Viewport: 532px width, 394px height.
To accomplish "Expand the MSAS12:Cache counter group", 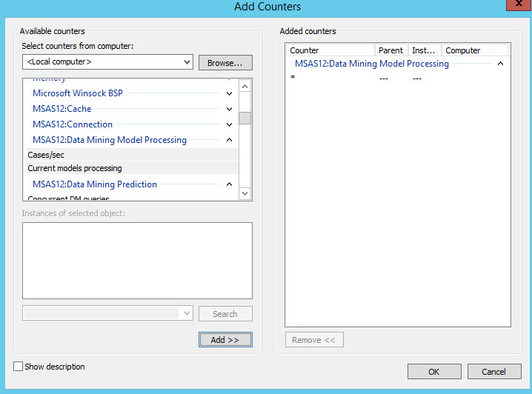I will [x=229, y=110].
